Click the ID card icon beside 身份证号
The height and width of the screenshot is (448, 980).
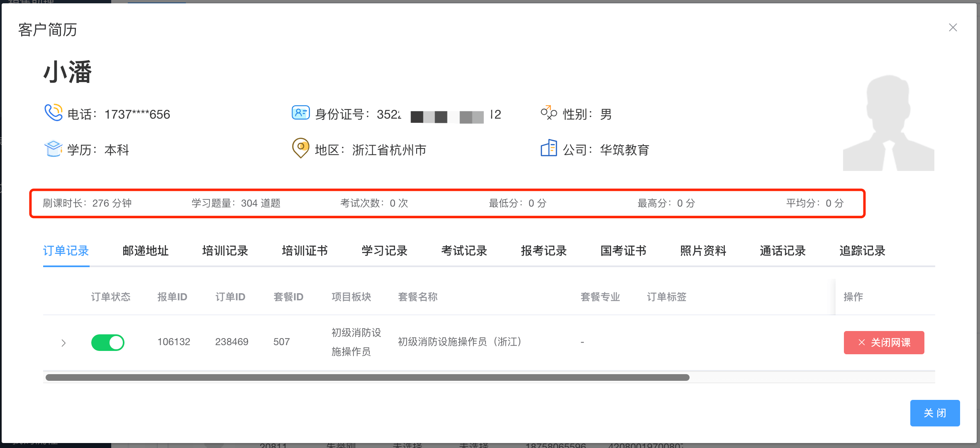click(300, 113)
